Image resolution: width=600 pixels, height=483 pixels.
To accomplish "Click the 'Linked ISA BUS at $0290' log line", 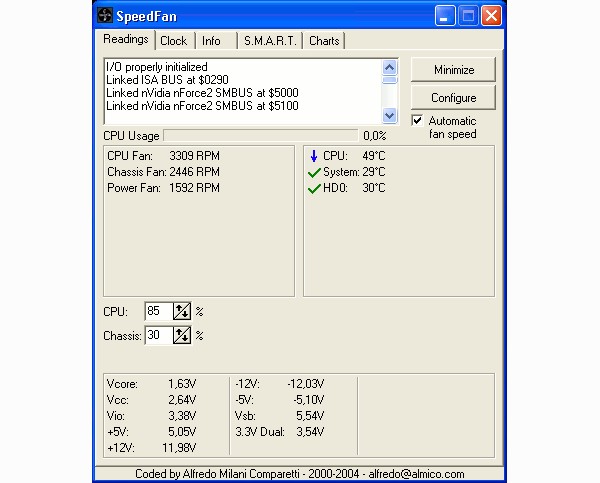I will [167, 80].
